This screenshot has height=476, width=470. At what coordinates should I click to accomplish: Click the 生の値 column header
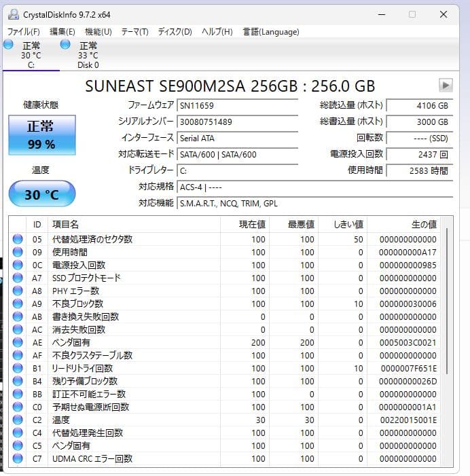(x=403, y=225)
